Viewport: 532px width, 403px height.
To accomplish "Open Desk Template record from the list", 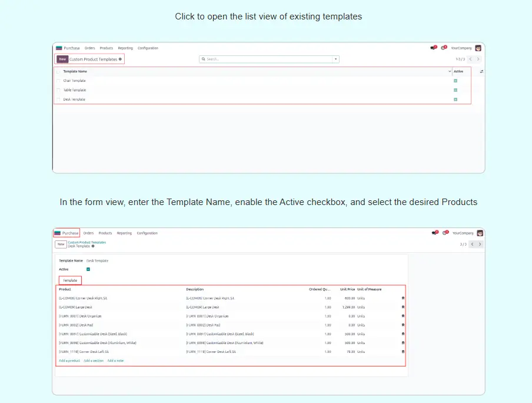I will 74,100.
